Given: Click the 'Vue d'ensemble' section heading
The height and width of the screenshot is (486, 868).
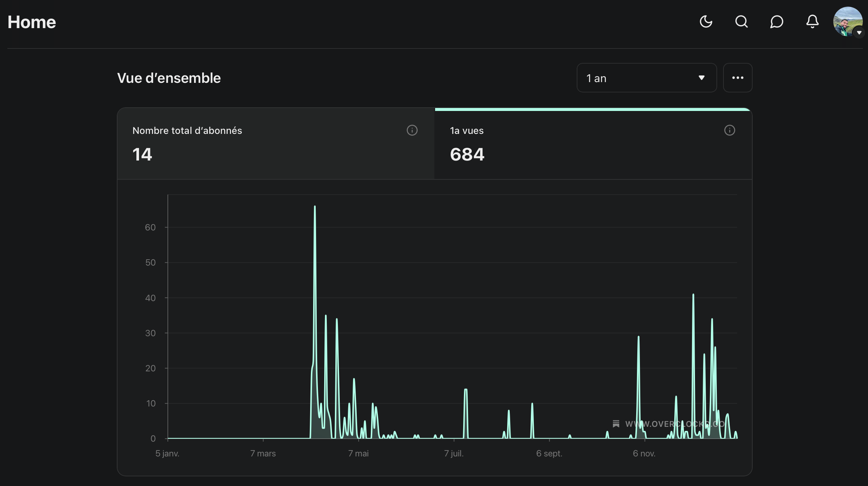Looking at the screenshot, I should coord(169,78).
